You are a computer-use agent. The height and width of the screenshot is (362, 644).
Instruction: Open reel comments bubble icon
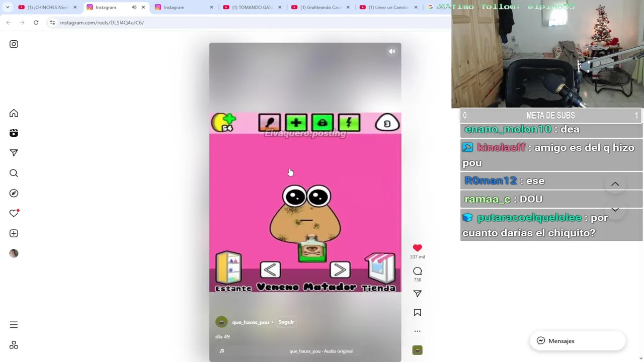point(417,271)
